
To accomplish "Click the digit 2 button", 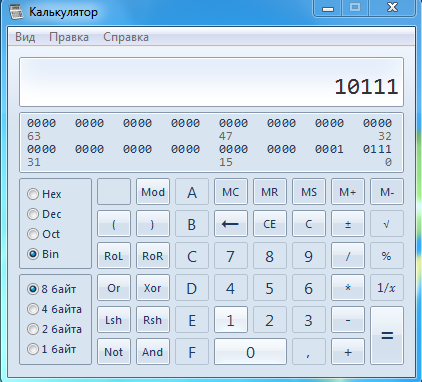I will (270, 320).
